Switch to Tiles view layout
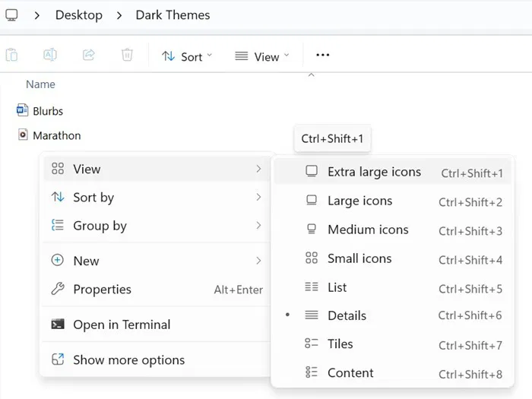Screen dimensions: 532x399 click(340, 344)
